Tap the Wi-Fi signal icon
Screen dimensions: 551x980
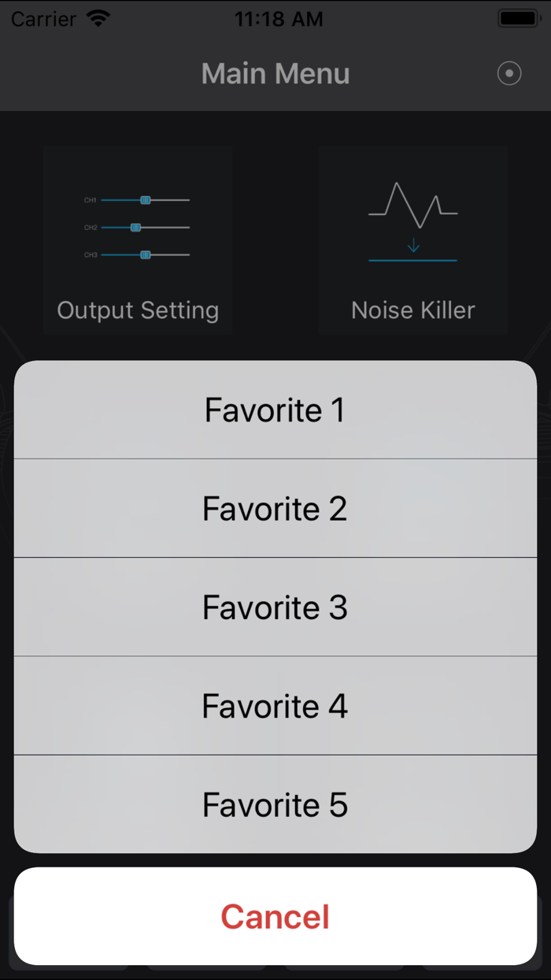point(99,19)
